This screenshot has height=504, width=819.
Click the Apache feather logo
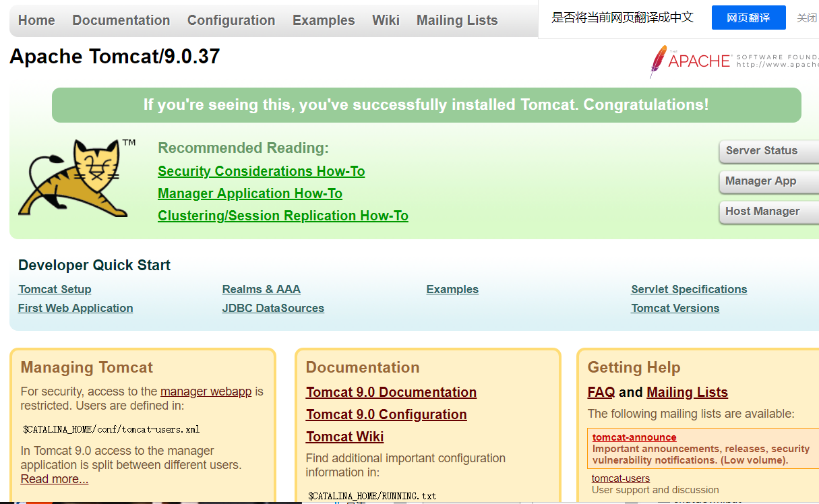pyautogui.click(x=734, y=61)
